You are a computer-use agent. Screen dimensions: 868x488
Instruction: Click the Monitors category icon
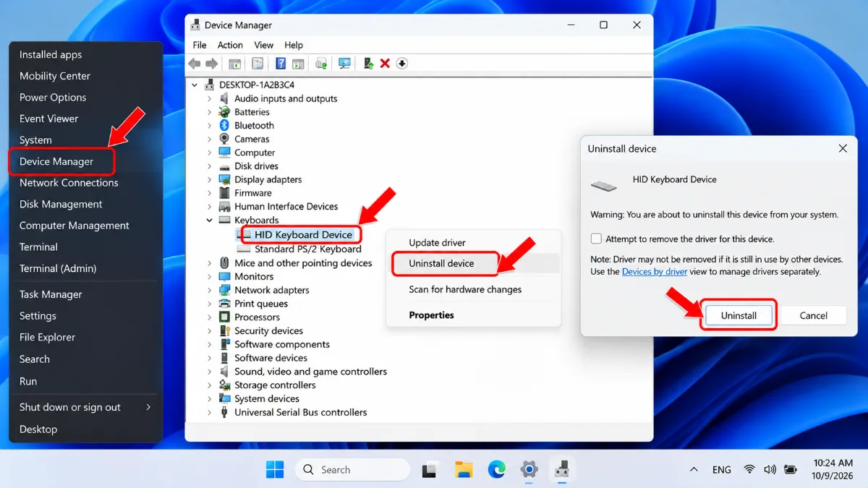[x=224, y=277]
